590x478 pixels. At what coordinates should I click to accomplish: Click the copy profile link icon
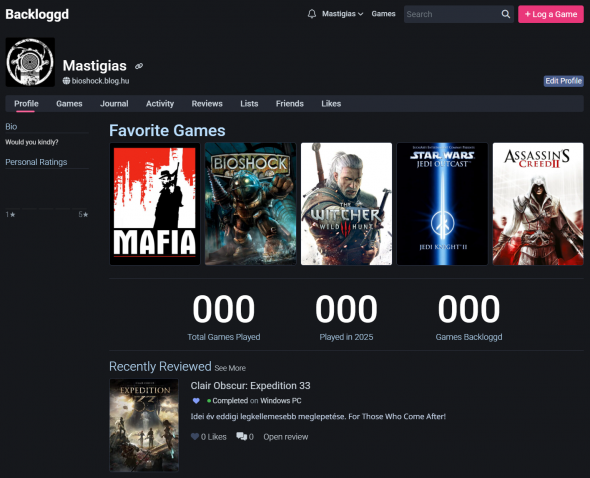139,66
